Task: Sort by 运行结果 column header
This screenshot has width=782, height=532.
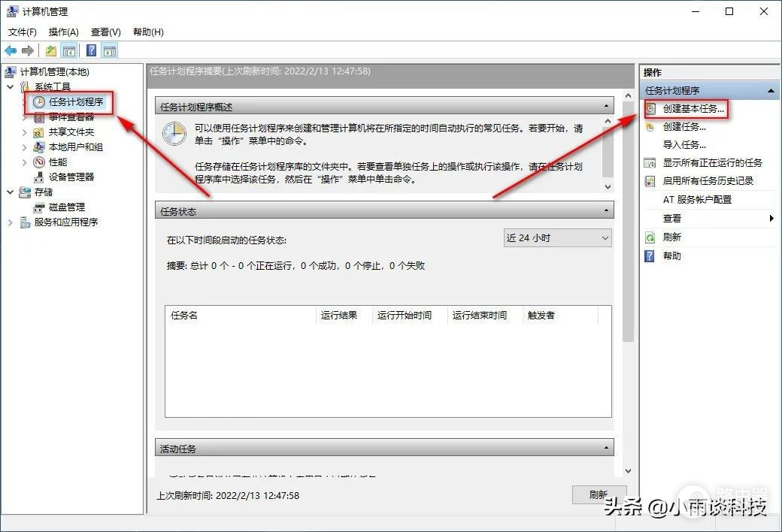Action: pos(344,315)
